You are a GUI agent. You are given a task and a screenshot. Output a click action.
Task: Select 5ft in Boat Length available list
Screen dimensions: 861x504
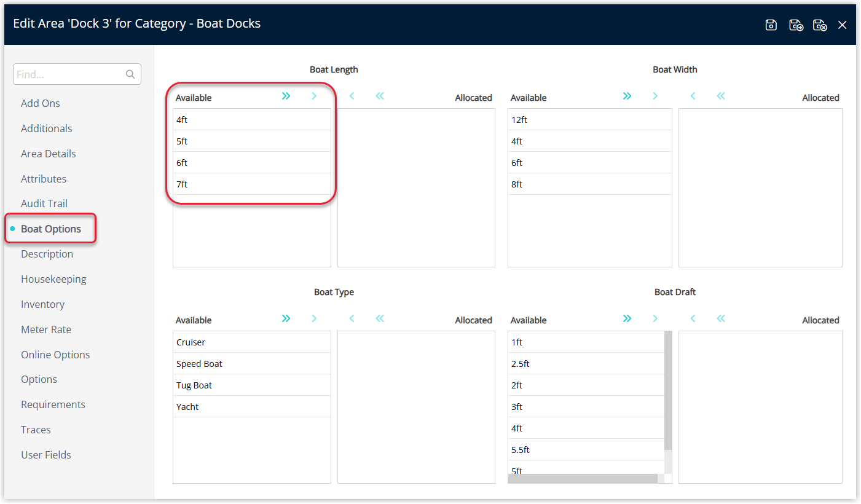click(x=252, y=141)
